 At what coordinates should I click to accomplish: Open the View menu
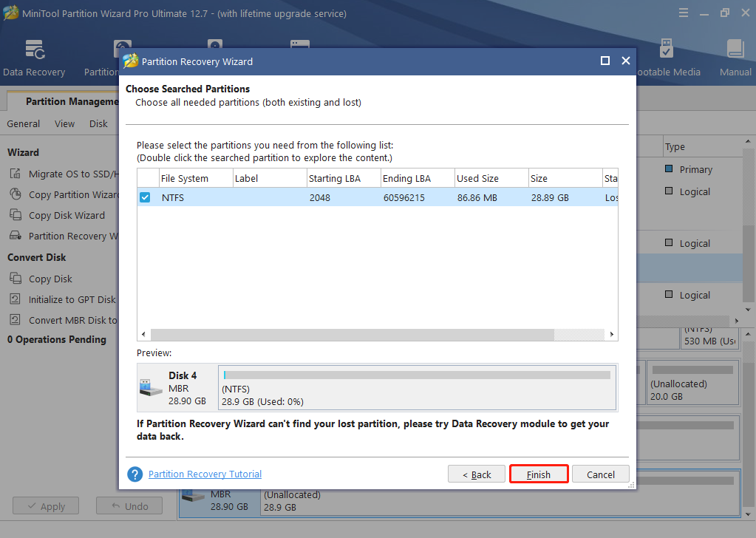pos(64,124)
